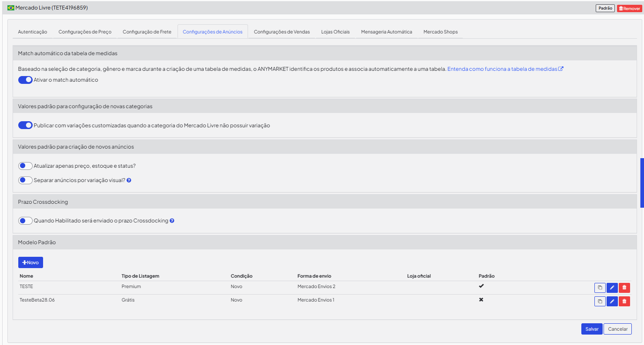Click the Premium listing type cell
Screen dimensions: 644x345
pyautogui.click(x=131, y=287)
